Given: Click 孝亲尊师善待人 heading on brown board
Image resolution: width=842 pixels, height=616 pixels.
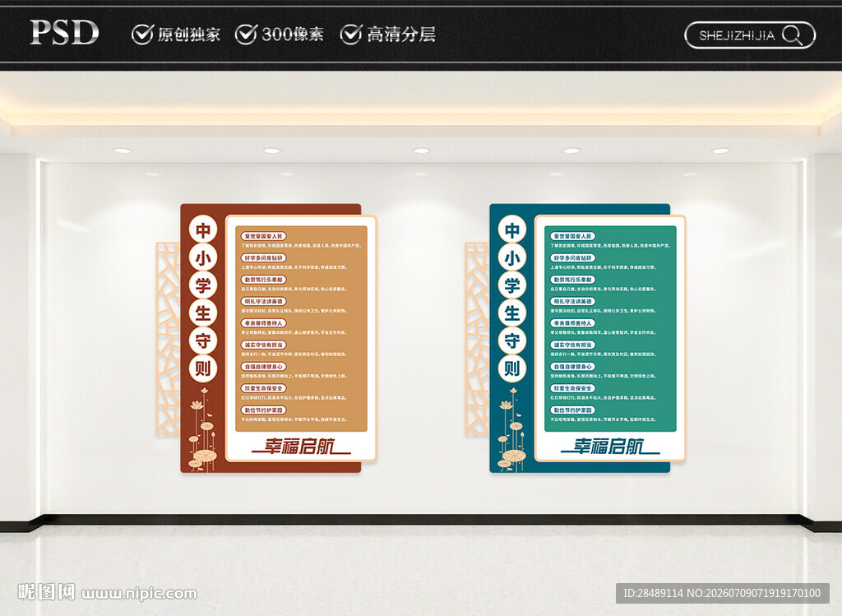Looking at the screenshot, I should [x=263, y=323].
